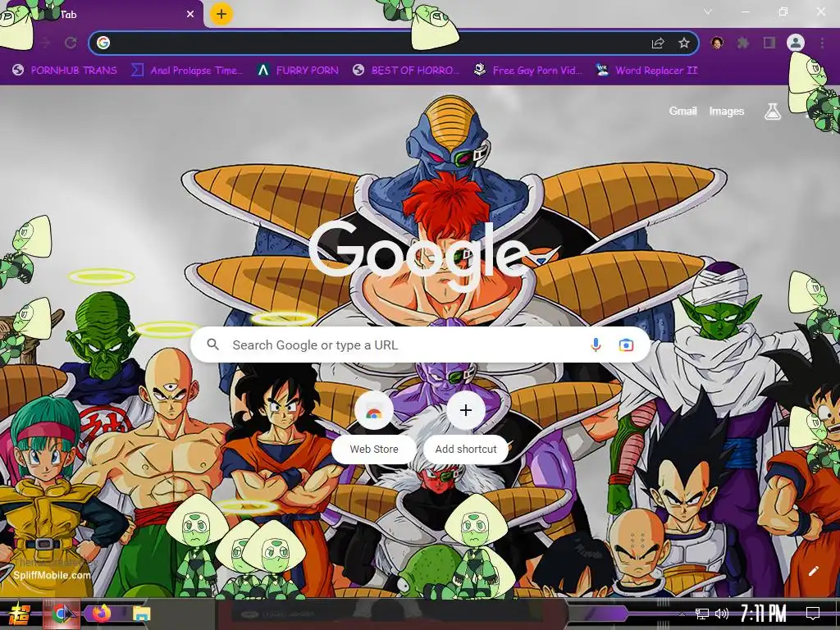Image resolution: width=840 pixels, height=630 pixels.
Task: Search by image with the Lens camera icon
Action: click(x=626, y=345)
